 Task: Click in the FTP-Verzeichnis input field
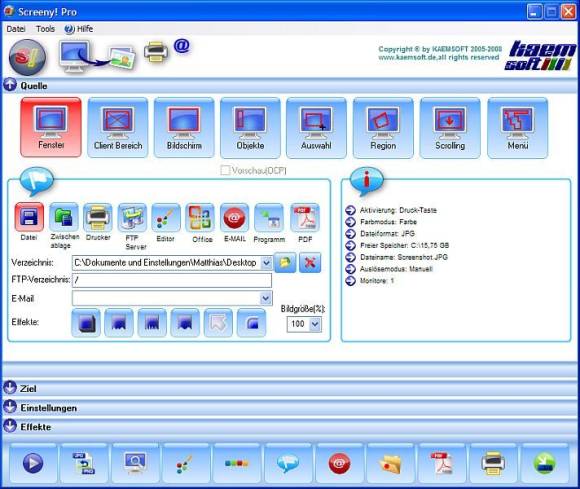[x=172, y=280]
